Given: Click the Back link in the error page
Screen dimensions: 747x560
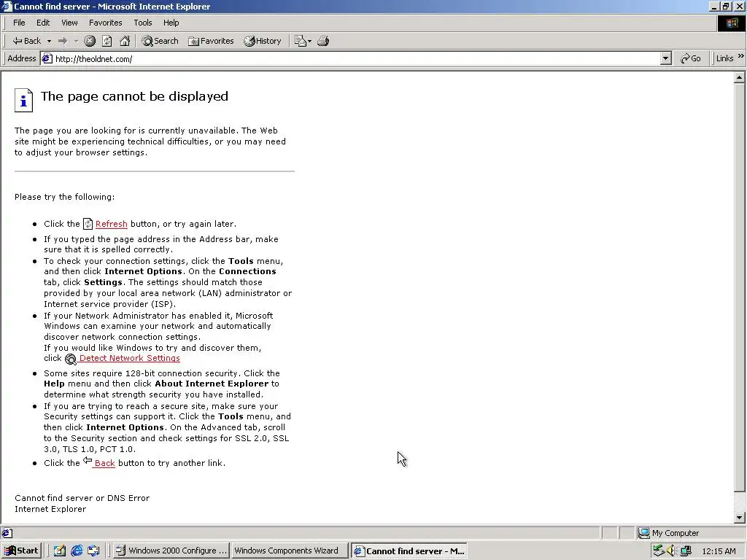Looking at the screenshot, I should coord(105,463).
